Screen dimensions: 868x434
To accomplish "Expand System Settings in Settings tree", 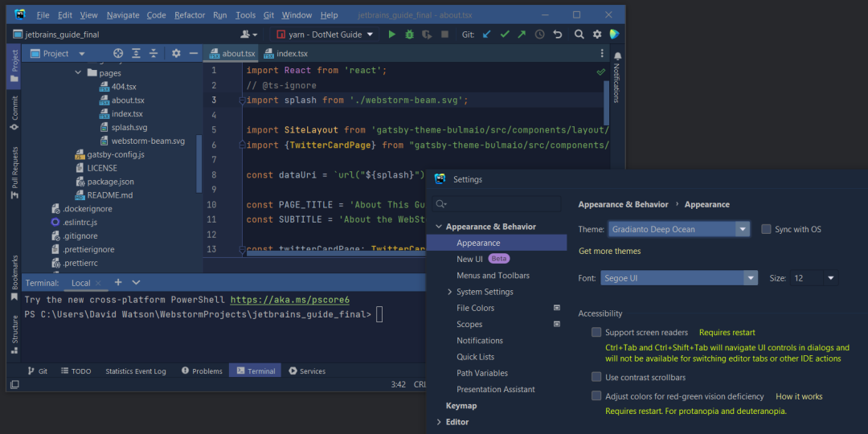I will pyautogui.click(x=449, y=292).
